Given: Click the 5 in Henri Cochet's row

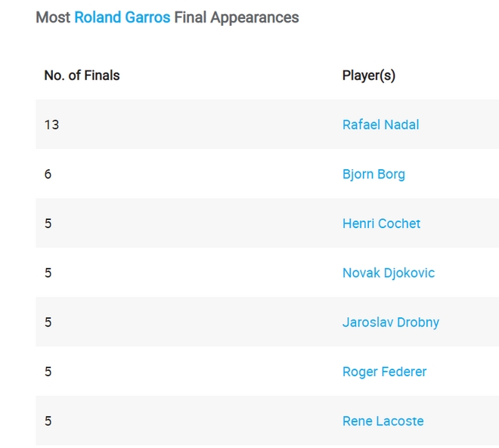Looking at the screenshot, I should (48, 224).
